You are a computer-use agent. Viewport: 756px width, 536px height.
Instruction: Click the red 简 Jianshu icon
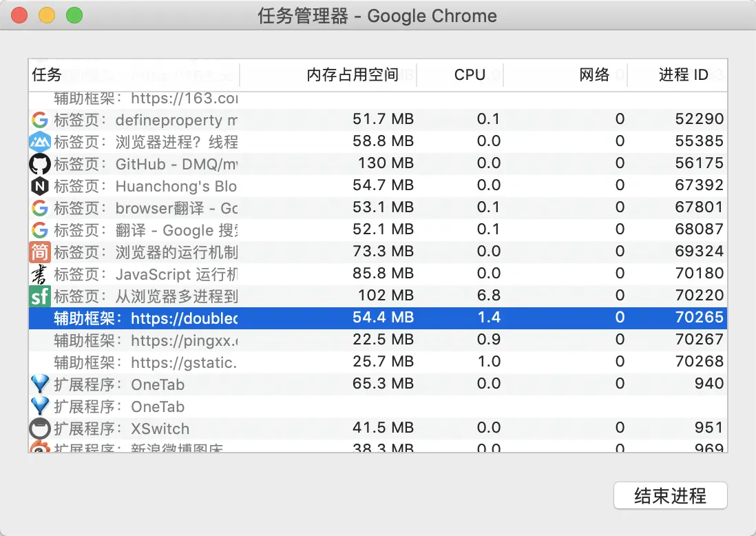(39, 251)
